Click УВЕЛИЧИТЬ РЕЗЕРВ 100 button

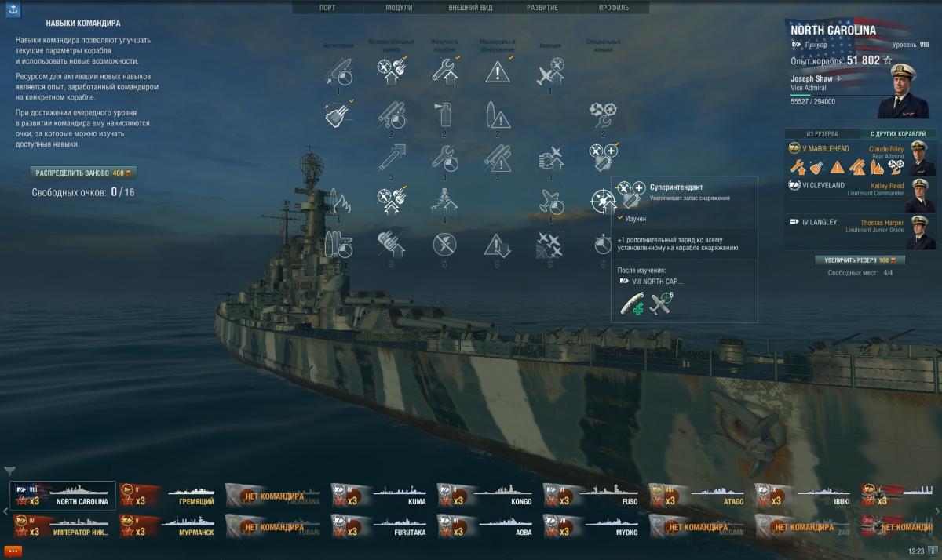click(860, 260)
